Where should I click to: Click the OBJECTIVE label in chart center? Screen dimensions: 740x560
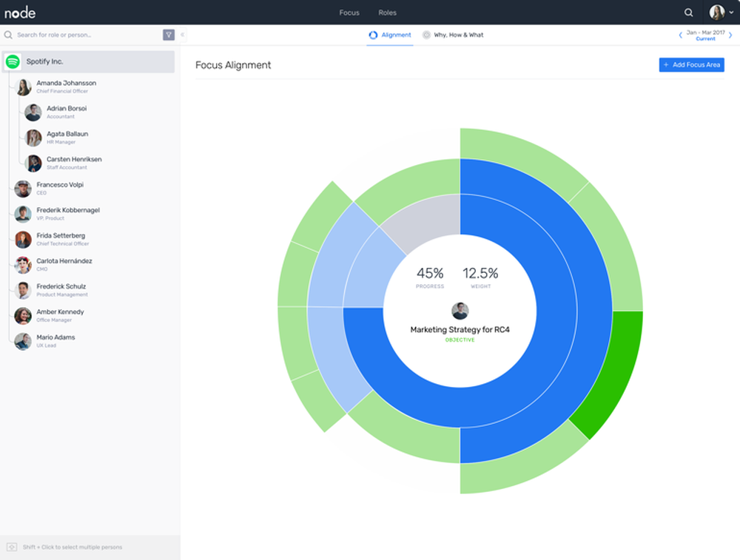click(x=460, y=340)
